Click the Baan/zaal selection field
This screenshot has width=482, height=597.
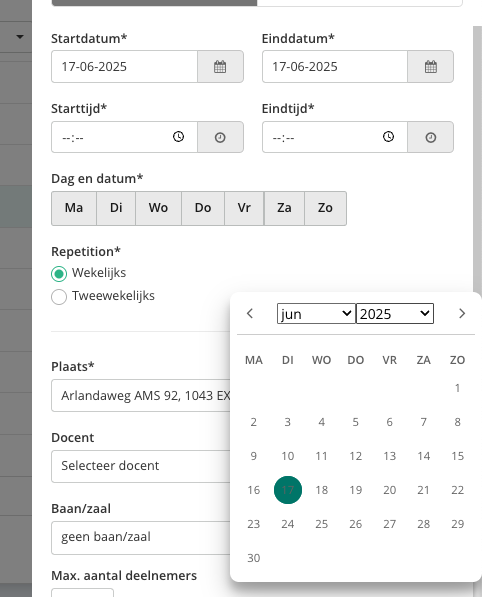pyautogui.click(x=141, y=537)
